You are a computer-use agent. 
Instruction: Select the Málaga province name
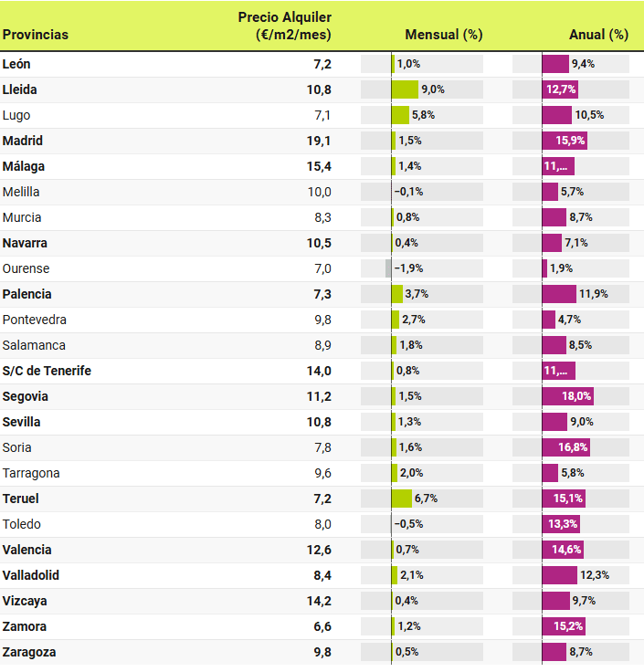tap(24, 166)
